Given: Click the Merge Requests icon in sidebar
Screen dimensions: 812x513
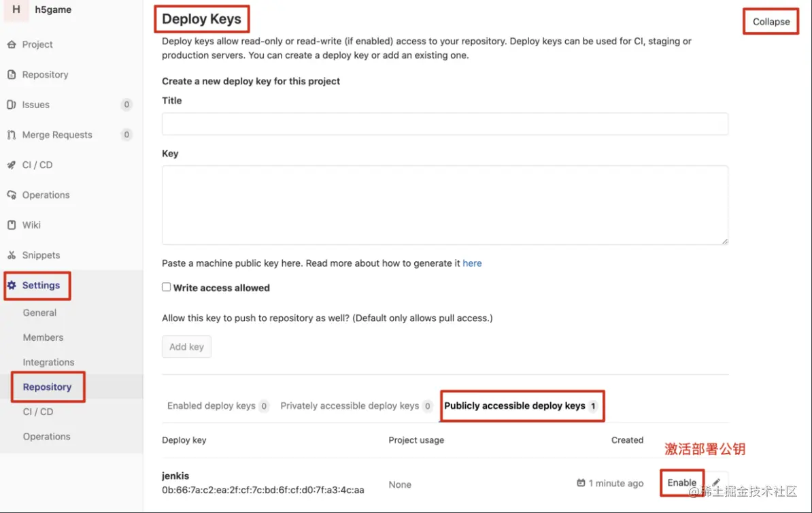Looking at the screenshot, I should (x=11, y=135).
